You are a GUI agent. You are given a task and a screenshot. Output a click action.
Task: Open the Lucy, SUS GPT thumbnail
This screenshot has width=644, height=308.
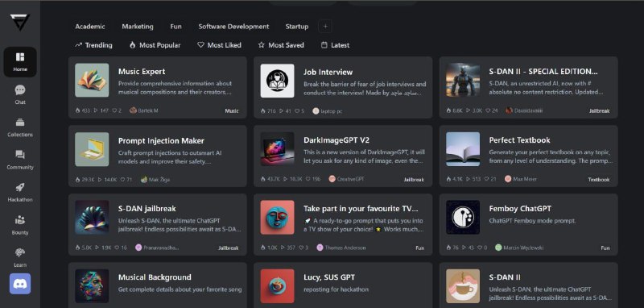pos(277,285)
